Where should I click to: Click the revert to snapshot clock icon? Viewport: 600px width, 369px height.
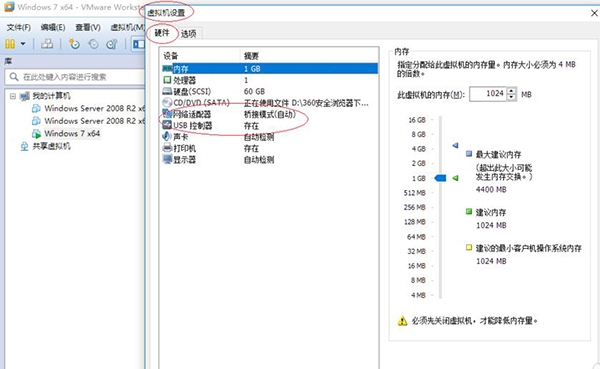[x=93, y=44]
